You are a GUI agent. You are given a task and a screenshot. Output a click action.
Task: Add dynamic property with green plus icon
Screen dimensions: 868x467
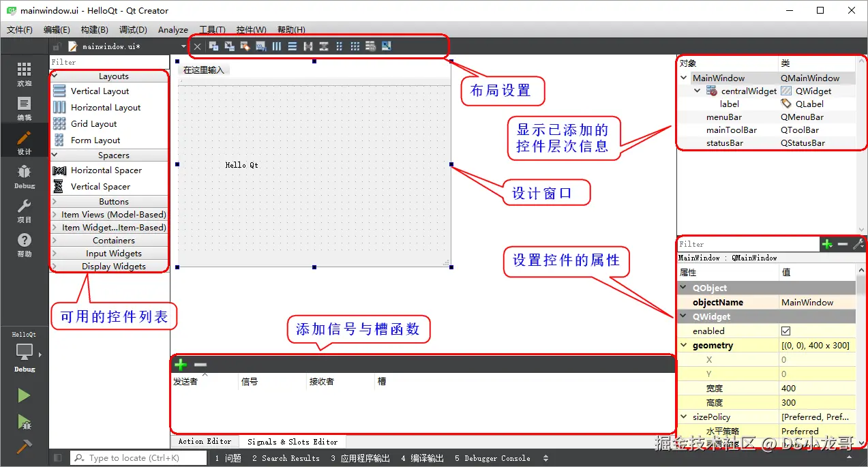pos(827,244)
